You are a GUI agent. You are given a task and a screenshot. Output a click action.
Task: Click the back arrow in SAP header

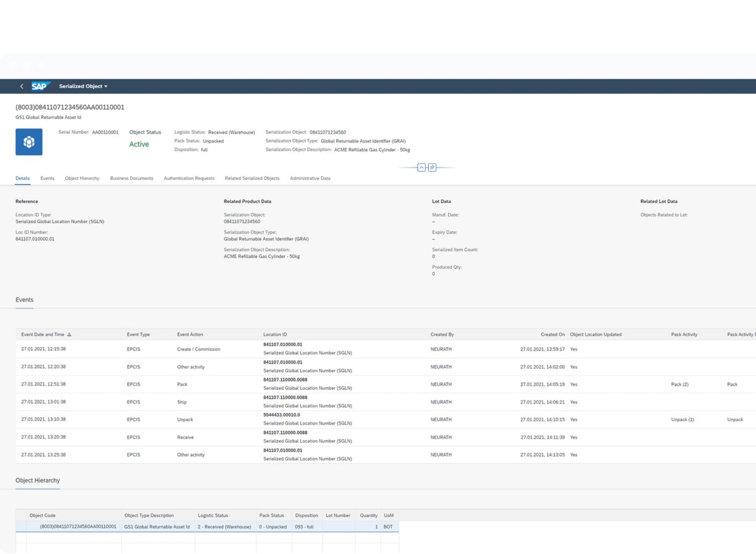pyautogui.click(x=22, y=86)
